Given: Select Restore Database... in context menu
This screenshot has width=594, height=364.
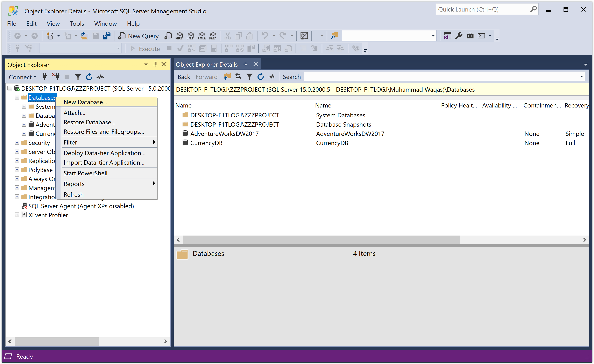Looking at the screenshot, I should [x=90, y=122].
